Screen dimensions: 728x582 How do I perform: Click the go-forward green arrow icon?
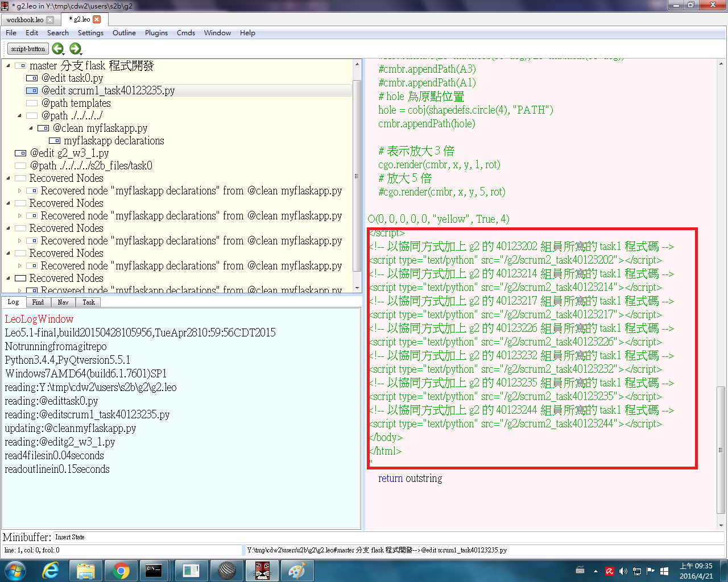click(x=75, y=49)
